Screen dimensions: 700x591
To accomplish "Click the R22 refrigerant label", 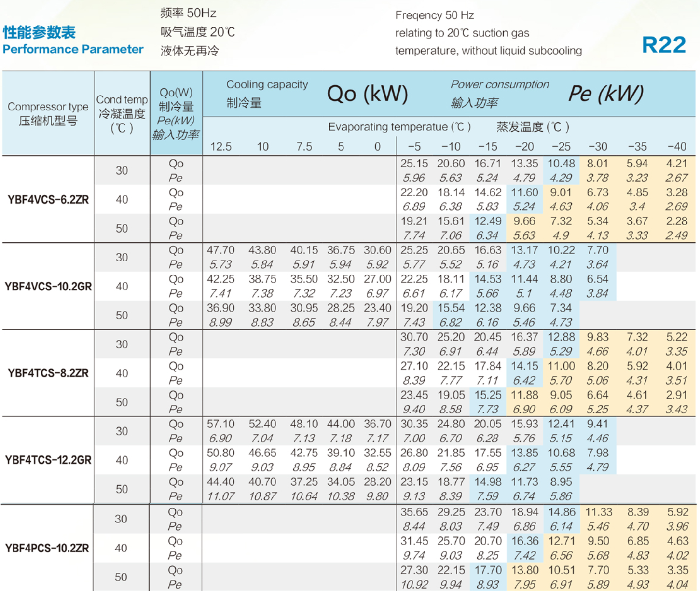I will [664, 45].
